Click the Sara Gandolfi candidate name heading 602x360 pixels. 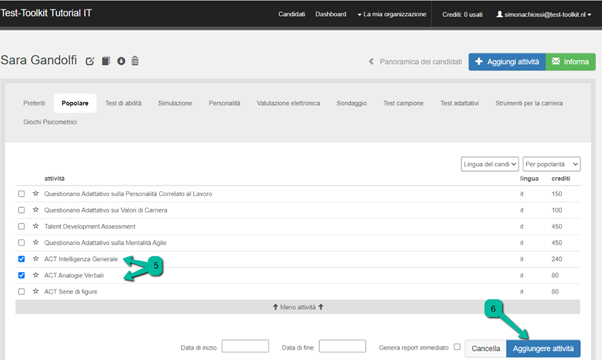point(39,60)
